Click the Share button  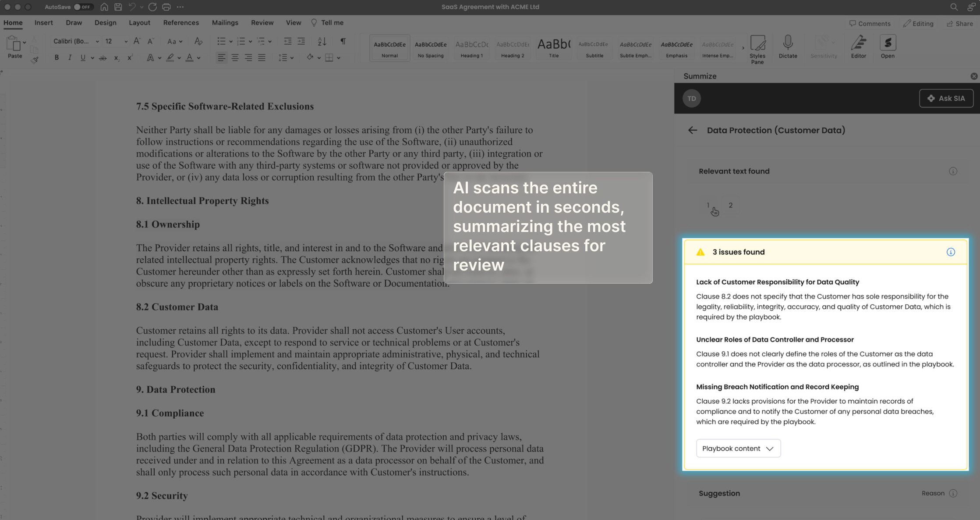pyautogui.click(x=960, y=24)
